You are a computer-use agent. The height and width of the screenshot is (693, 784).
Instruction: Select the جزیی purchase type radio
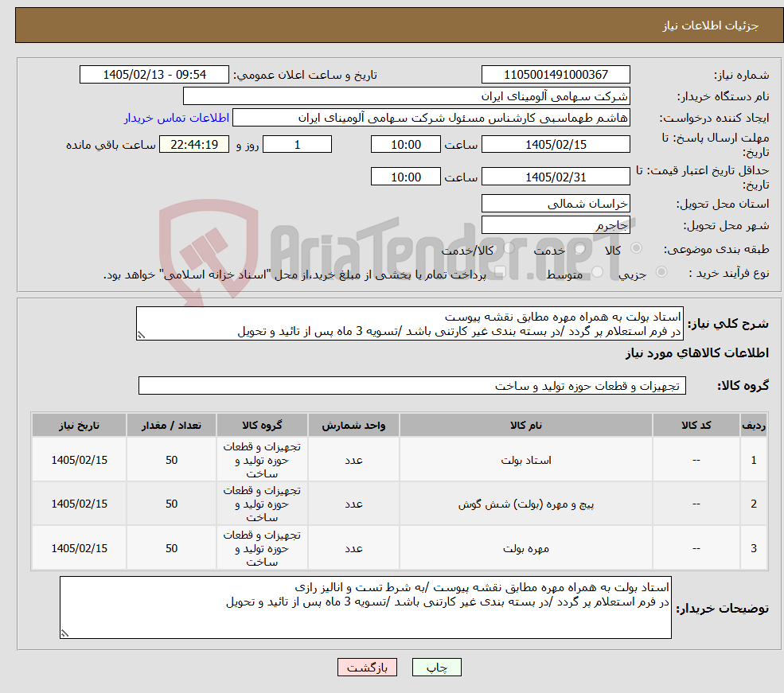click(661, 272)
